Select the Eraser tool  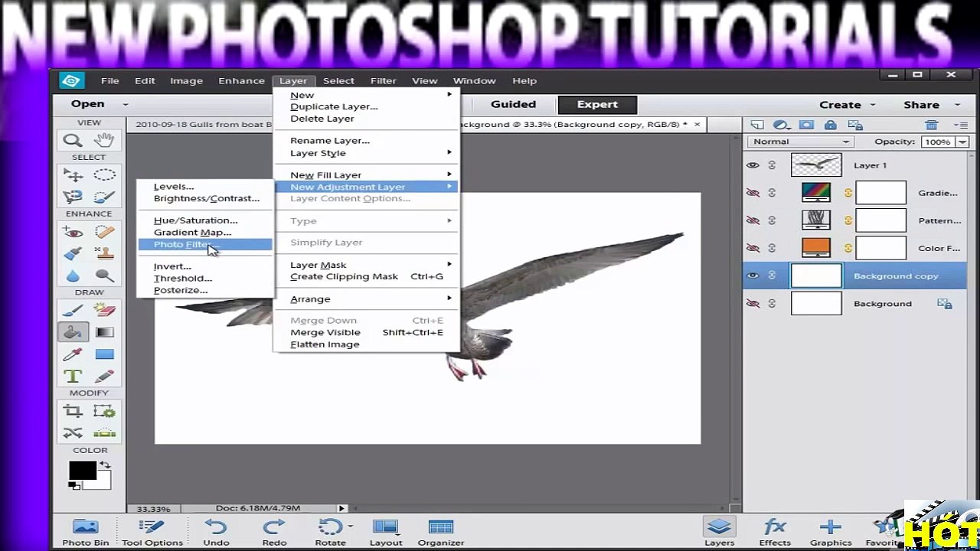tap(105, 310)
